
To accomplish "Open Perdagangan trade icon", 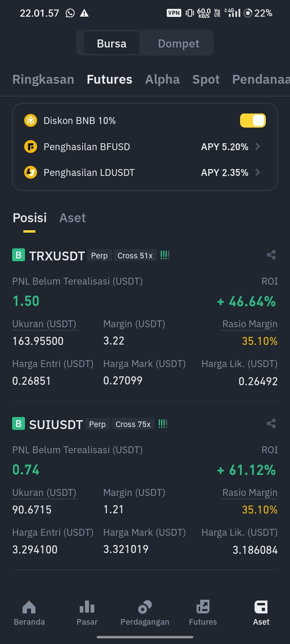I will tap(145, 607).
